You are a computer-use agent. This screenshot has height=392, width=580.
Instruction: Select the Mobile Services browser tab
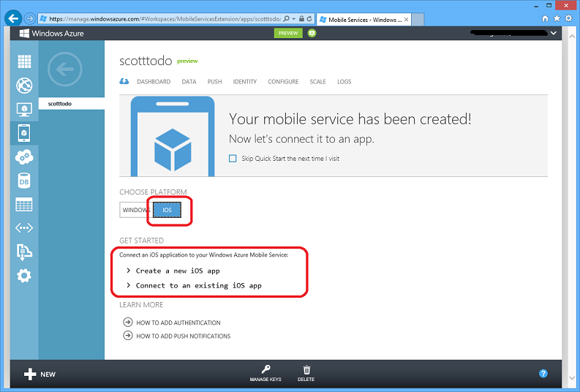tap(364, 20)
